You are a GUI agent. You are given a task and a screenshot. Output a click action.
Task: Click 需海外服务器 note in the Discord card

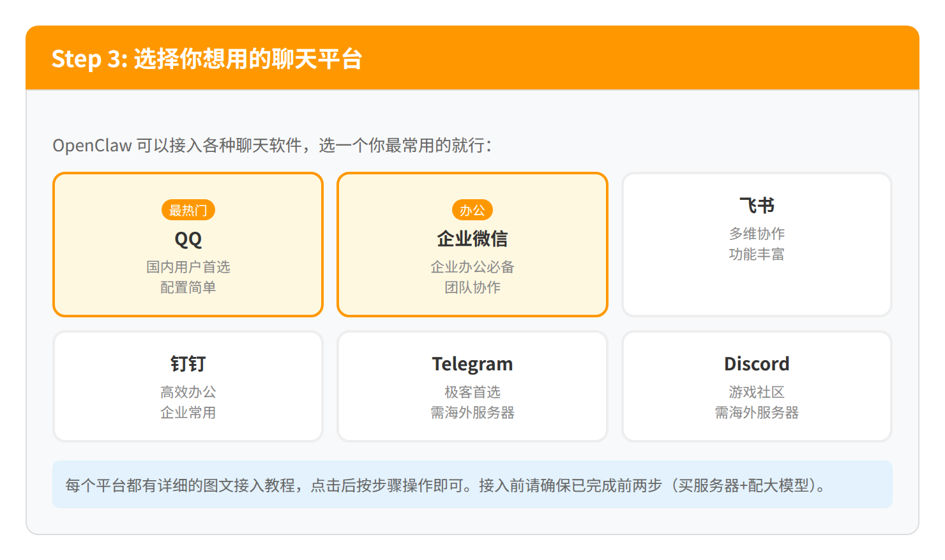point(757,412)
